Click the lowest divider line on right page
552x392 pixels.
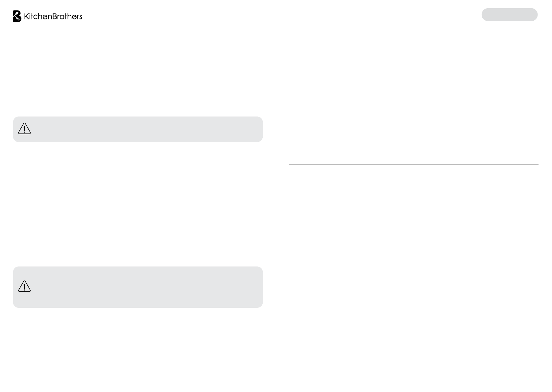click(414, 267)
